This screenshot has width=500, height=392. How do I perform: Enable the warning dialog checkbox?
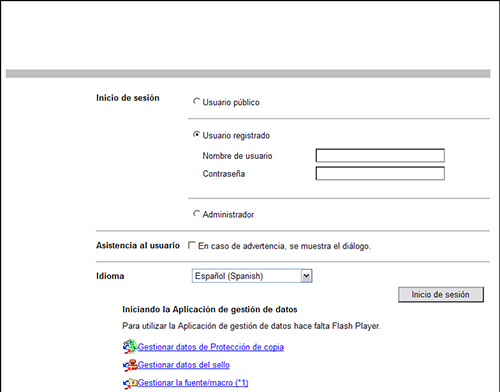192,245
